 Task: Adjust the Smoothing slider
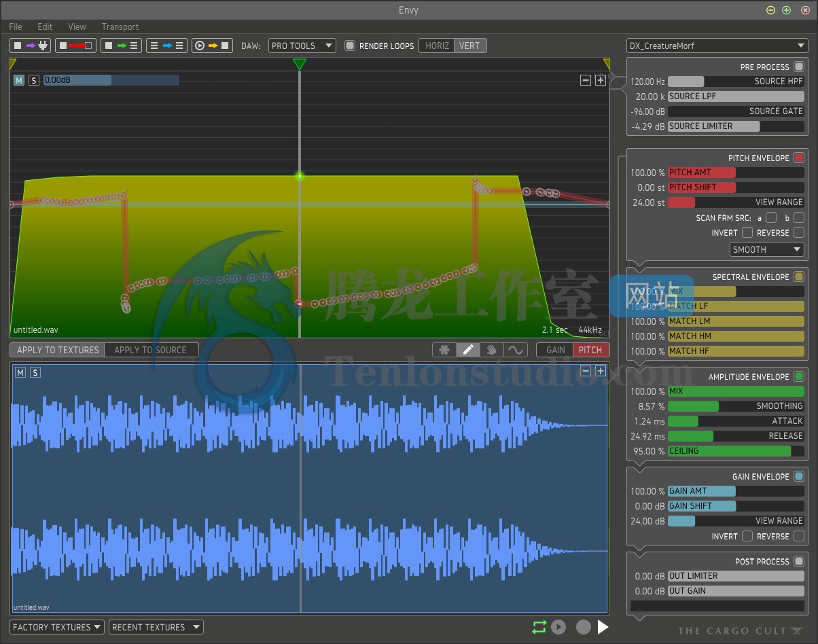coord(736,406)
